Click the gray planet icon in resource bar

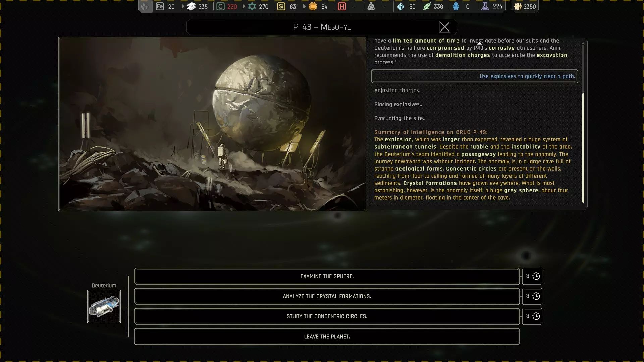point(145,7)
